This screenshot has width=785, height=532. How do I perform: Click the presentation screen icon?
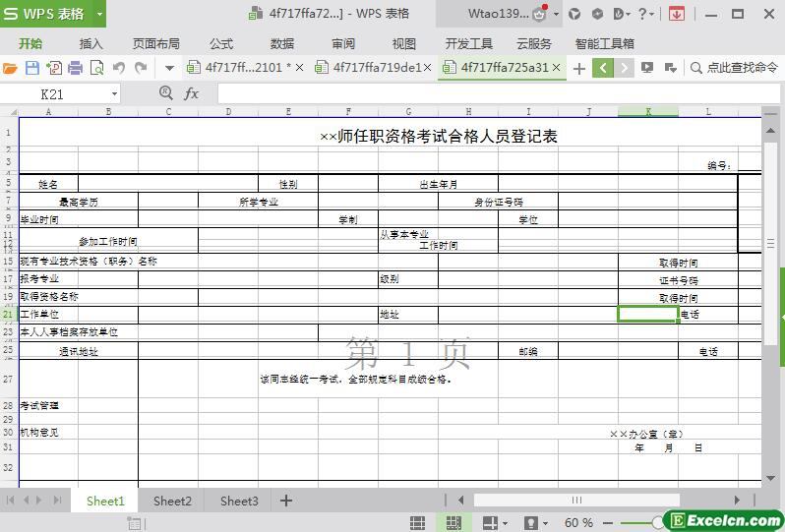[647, 68]
